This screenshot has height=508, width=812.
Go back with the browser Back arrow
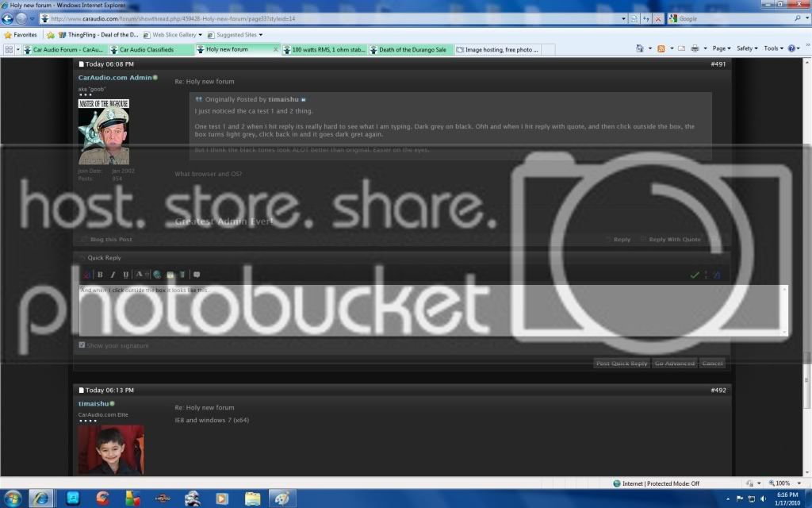pyautogui.click(x=7, y=19)
